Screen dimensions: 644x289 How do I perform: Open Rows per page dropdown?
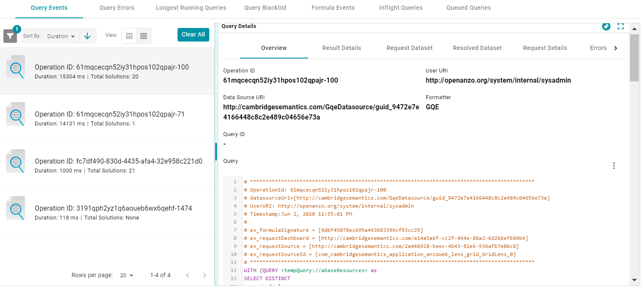click(127, 275)
